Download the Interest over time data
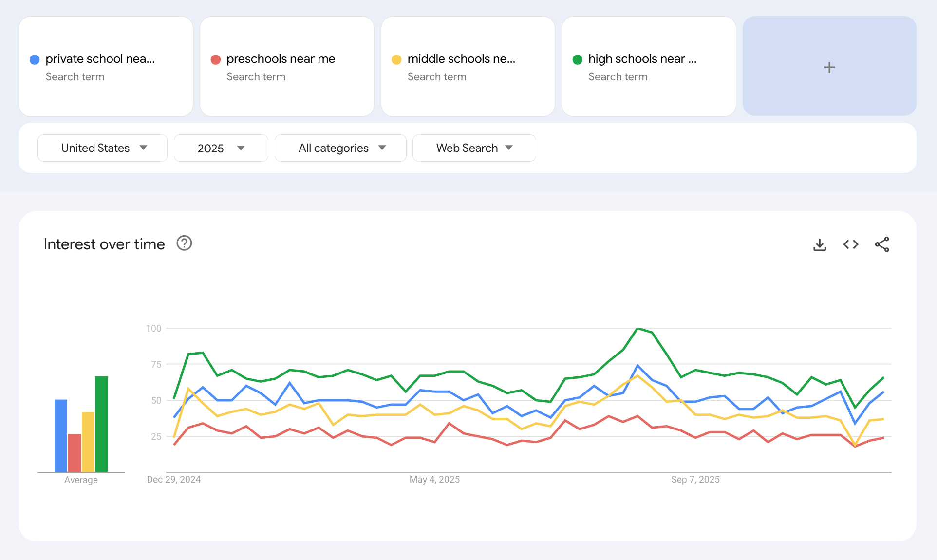Image resolution: width=937 pixels, height=560 pixels. click(x=820, y=244)
